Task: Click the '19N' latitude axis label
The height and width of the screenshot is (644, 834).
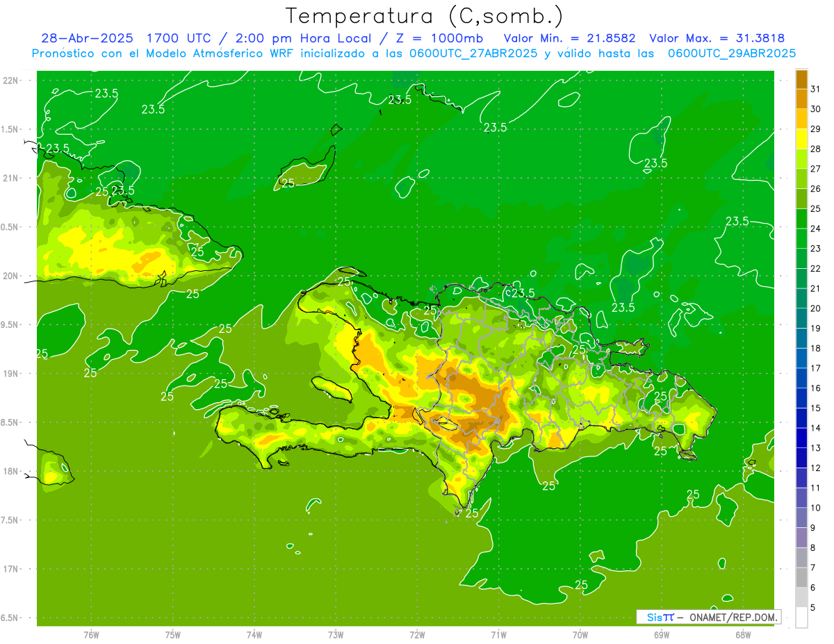Action: [x=10, y=374]
